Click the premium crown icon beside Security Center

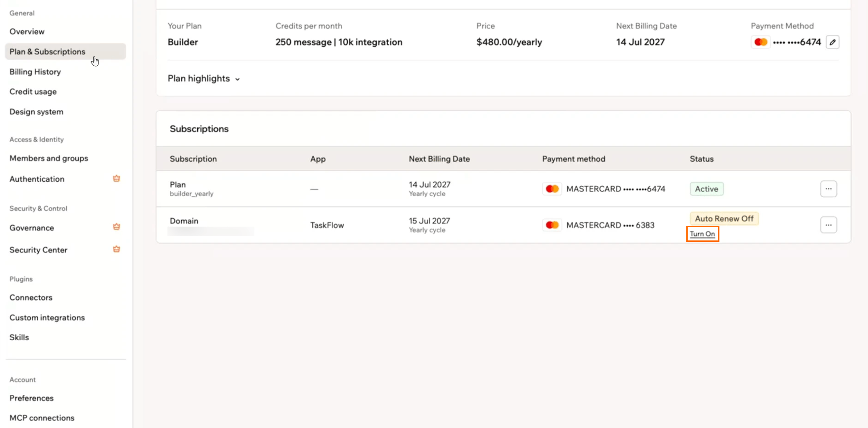[116, 250]
